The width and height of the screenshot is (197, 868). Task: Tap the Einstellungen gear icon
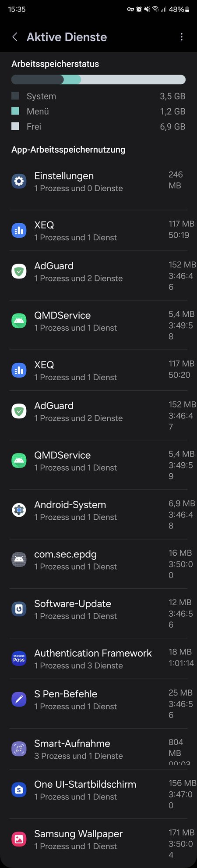(x=19, y=181)
